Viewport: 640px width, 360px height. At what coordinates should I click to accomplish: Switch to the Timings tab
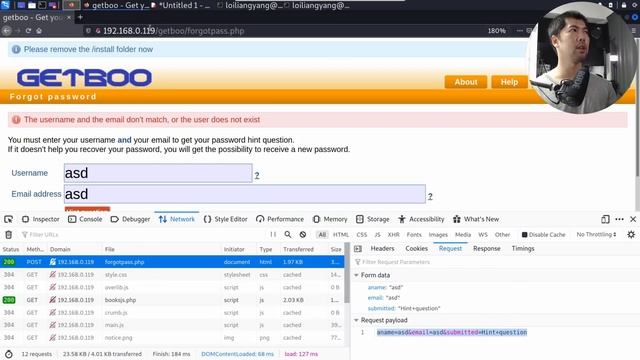(x=523, y=249)
